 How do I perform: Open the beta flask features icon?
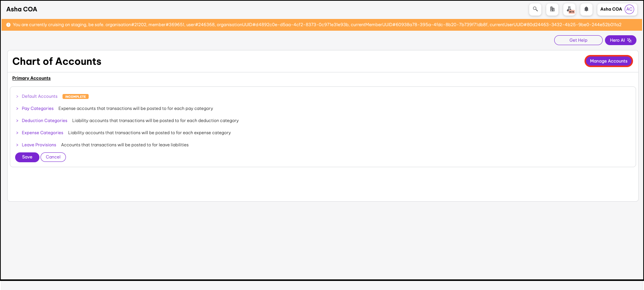(569, 9)
